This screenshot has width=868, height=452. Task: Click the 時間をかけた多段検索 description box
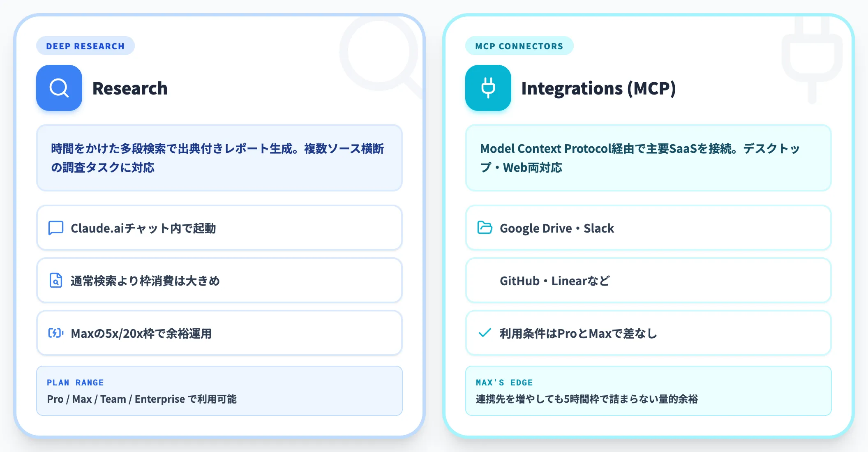219,158
